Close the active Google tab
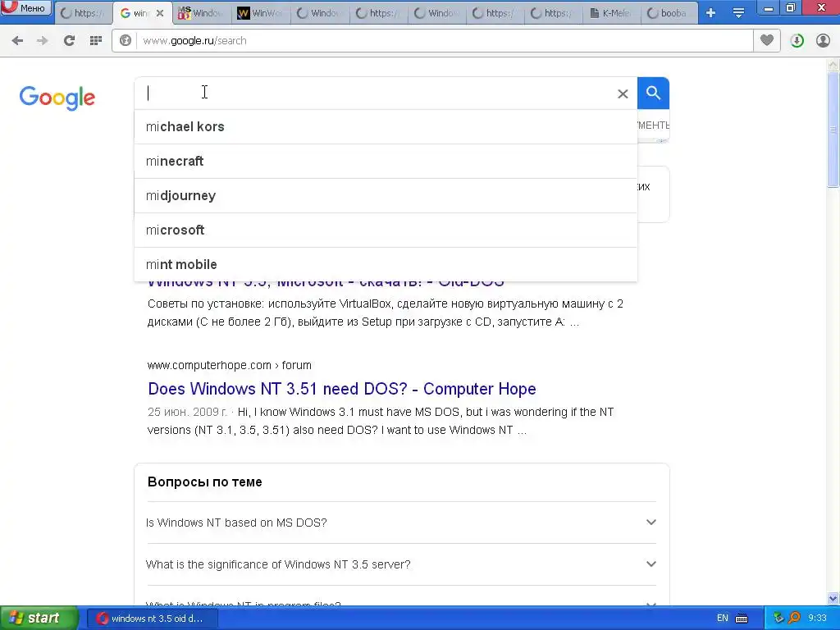This screenshot has height=630, width=840. tap(160, 13)
